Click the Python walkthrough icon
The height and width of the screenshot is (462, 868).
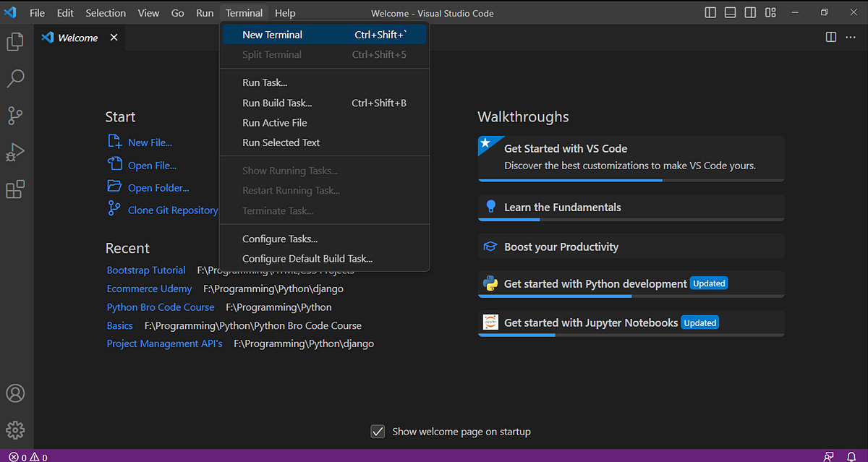[x=490, y=283]
